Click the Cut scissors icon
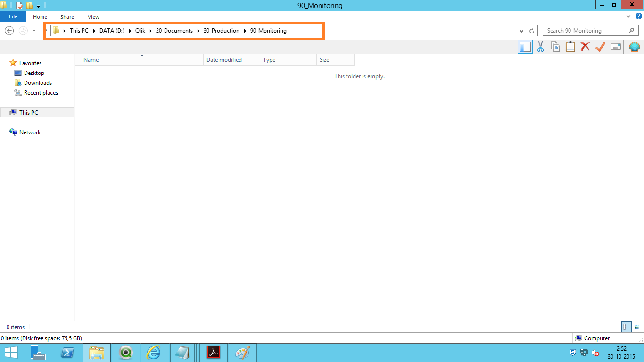Screen dimensions: 644x362 540,47
